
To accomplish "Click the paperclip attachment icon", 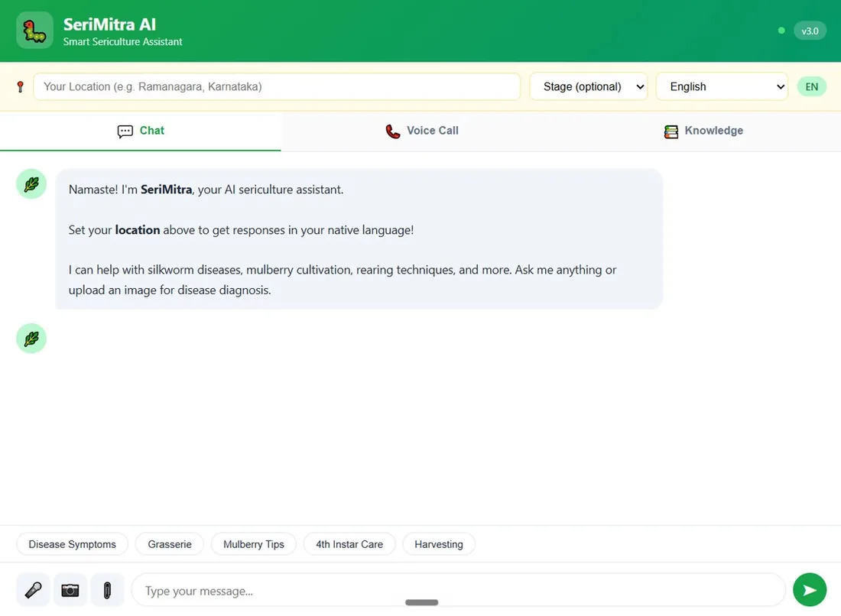I will pos(107,590).
